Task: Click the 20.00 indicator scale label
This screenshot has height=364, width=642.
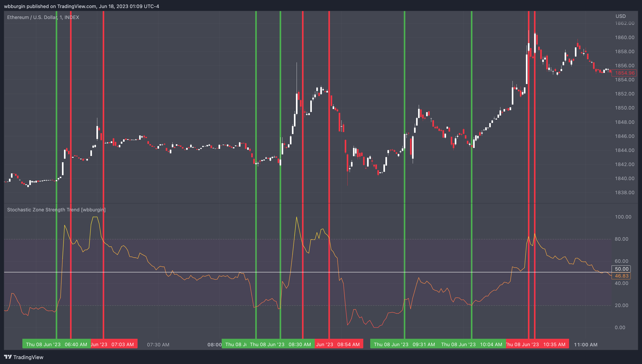Action: point(621,305)
